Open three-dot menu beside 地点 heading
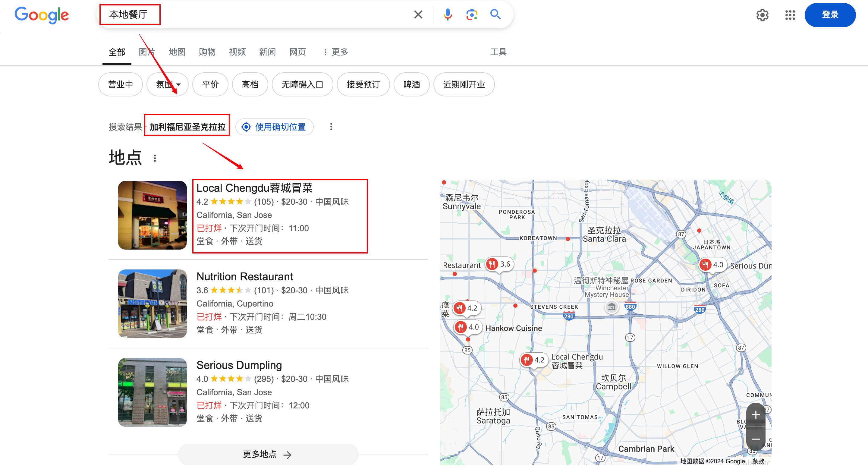Screen dimensions: 868x469 click(x=155, y=158)
